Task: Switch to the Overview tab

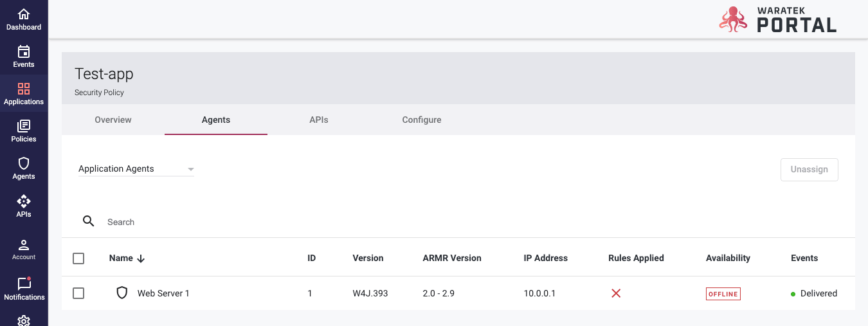Action: coord(113,120)
